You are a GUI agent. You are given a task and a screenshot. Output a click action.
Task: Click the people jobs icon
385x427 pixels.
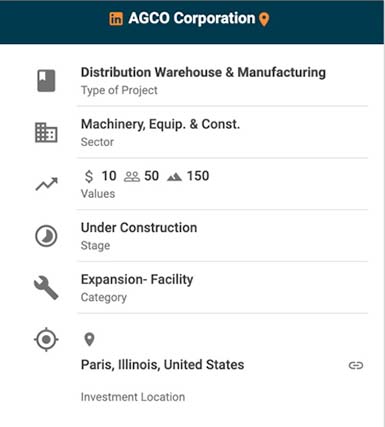click(132, 176)
